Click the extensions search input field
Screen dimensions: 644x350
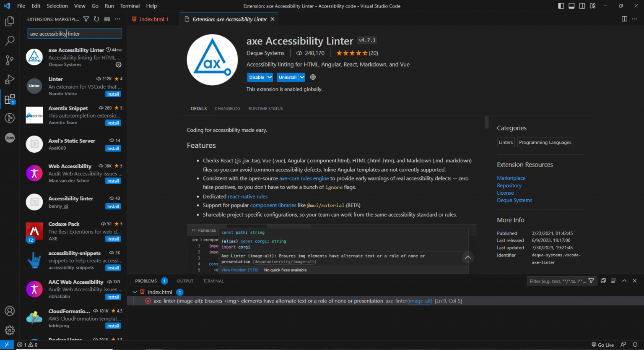tap(74, 33)
